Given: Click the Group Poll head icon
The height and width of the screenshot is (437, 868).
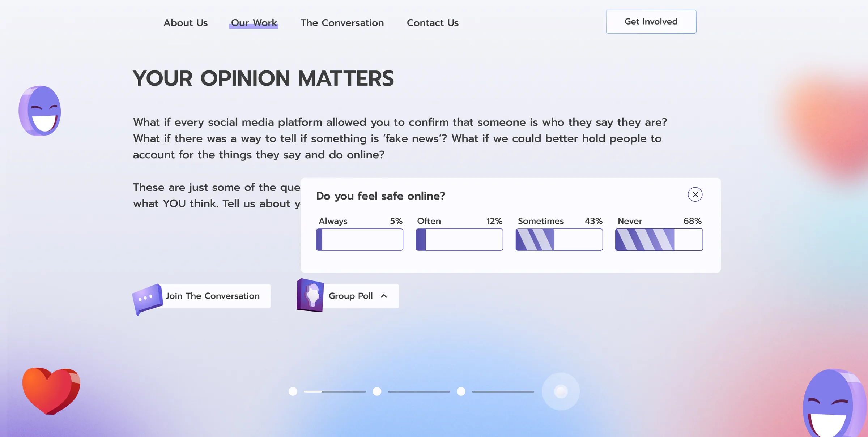Looking at the screenshot, I should point(310,295).
